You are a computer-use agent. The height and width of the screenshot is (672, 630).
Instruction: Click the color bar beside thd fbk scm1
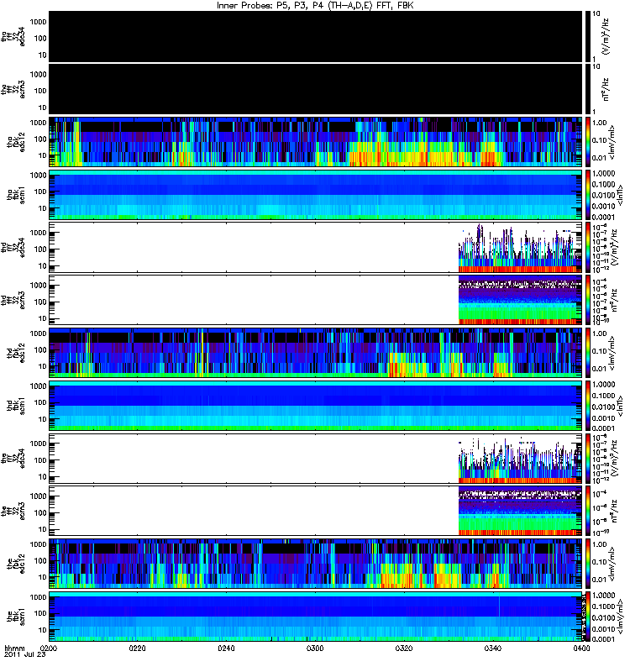588,406
